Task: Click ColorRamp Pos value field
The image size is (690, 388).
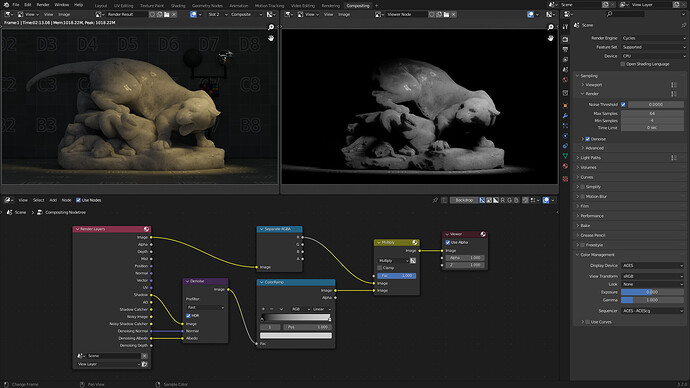Action: click(x=307, y=327)
